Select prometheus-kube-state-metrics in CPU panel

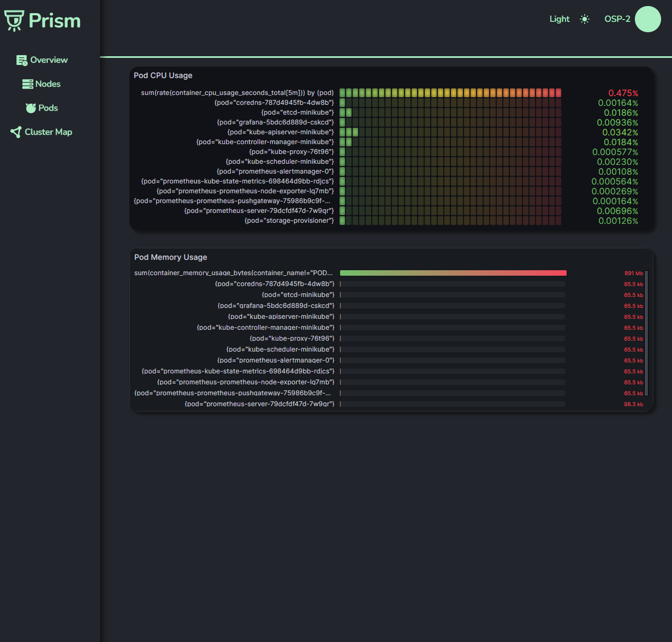click(x=237, y=181)
